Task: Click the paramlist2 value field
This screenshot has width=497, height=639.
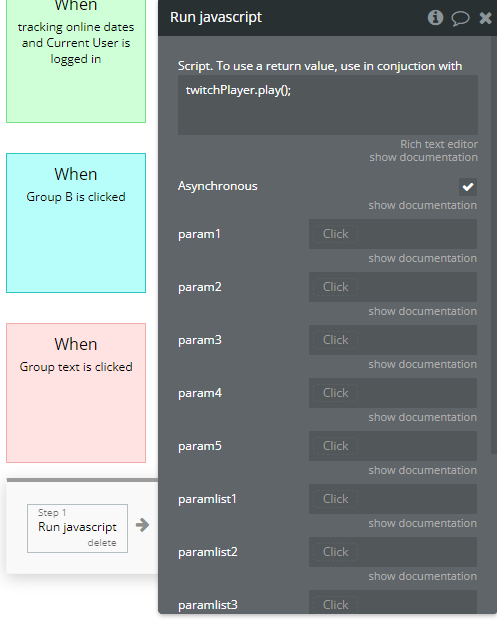Action: point(393,552)
